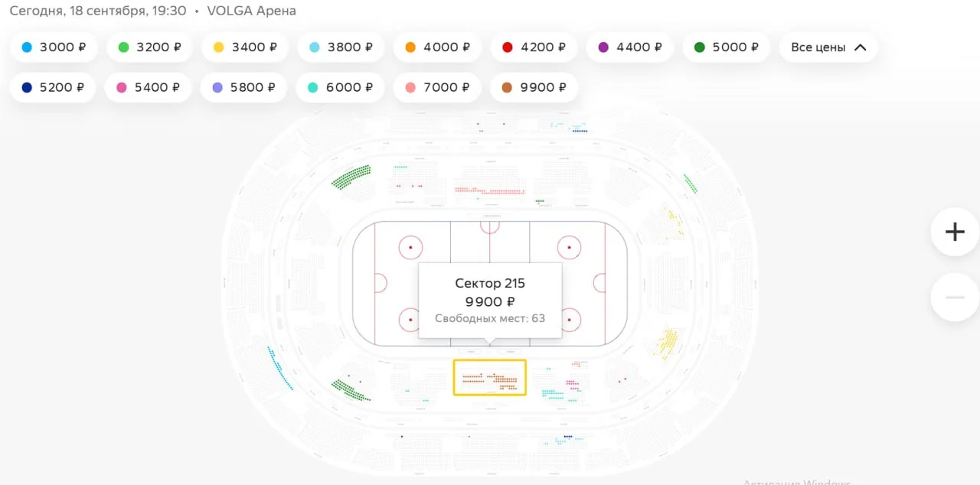Filter by 6000 ₽ turquoise price
This screenshot has height=485, width=980.
click(340, 87)
